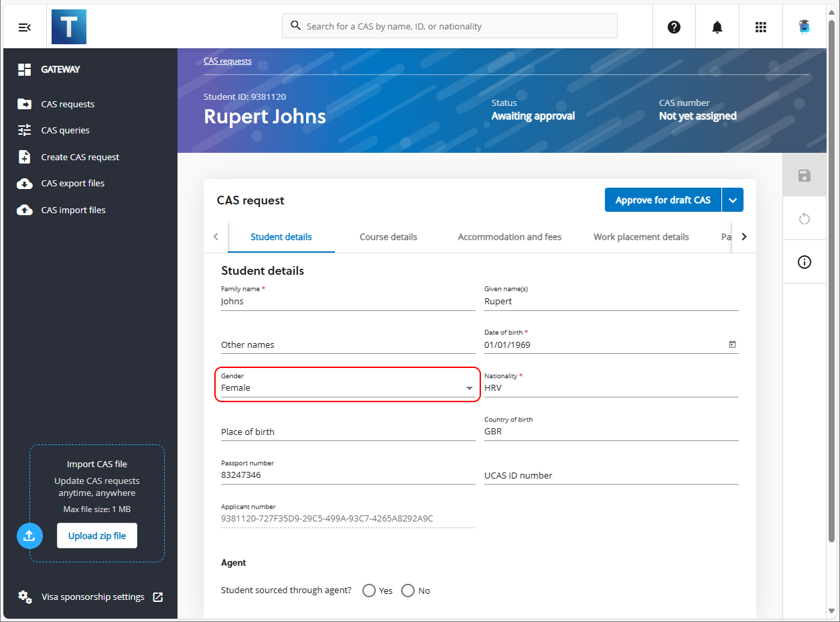Screen dimensions: 840x622
Task: Click the Approve for draft CAS button
Action: pyautogui.click(x=662, y=200)
